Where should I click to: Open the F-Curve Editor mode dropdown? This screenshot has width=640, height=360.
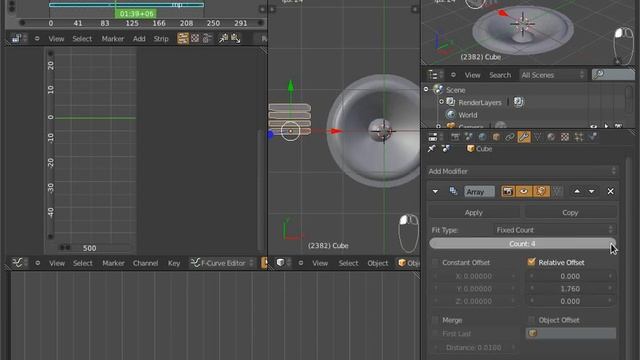tap(223, 263)
